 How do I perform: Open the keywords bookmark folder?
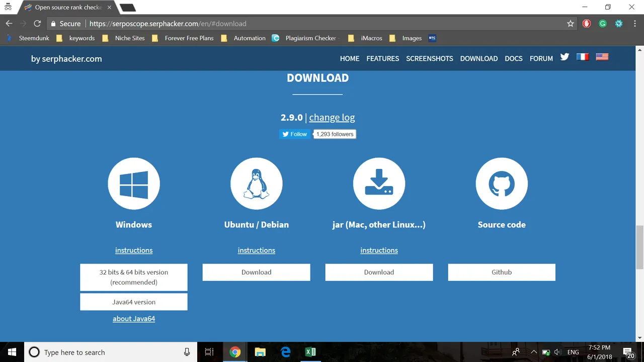(75, 38)
